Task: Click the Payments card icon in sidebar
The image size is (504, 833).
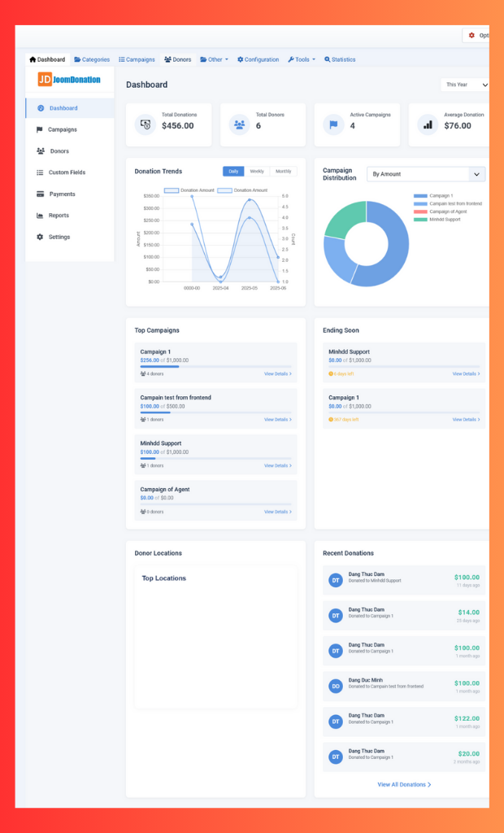Action: coord(40,194)
